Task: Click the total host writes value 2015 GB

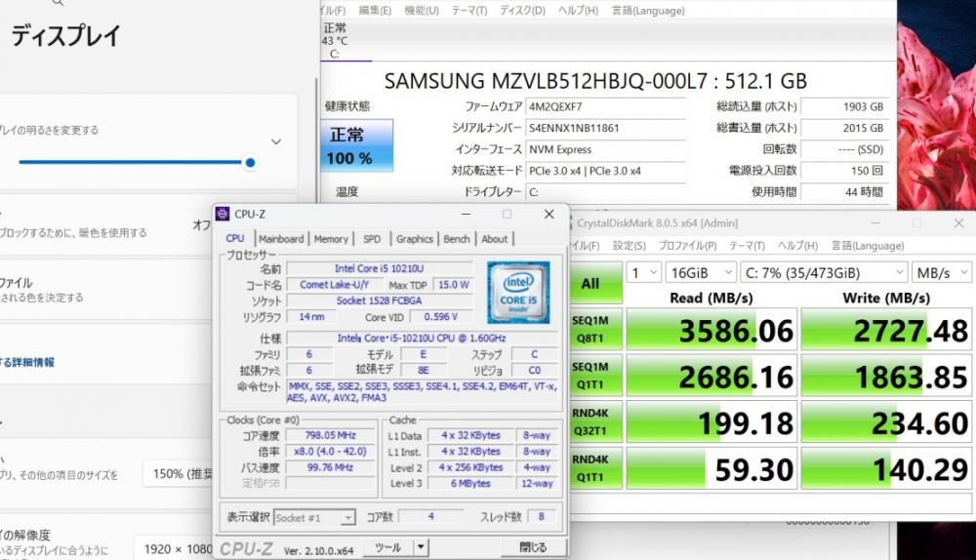Action: pos(843,128)
